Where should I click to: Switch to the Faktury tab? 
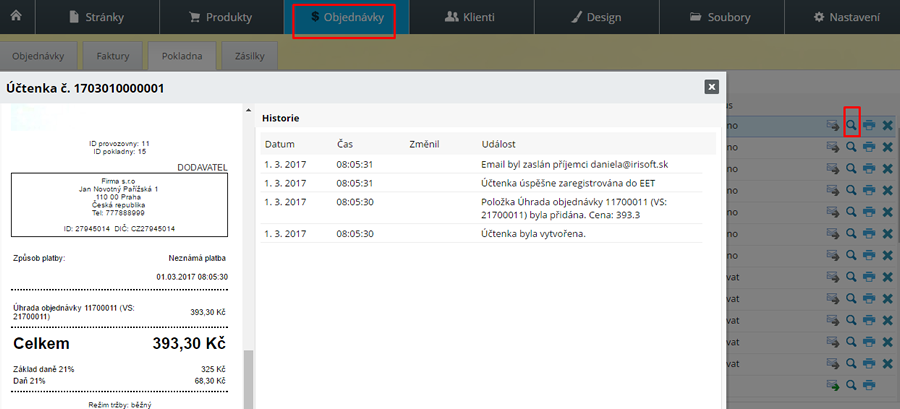pos(112,56)
